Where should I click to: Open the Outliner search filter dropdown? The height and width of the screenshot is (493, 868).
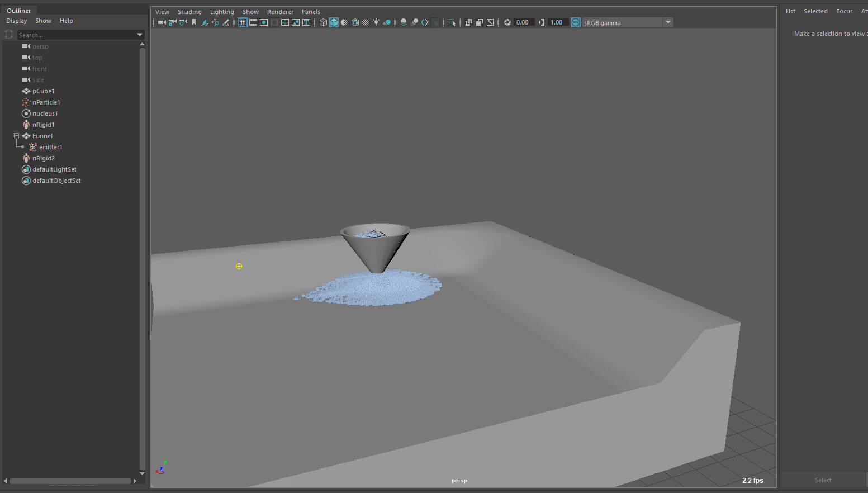139,35
